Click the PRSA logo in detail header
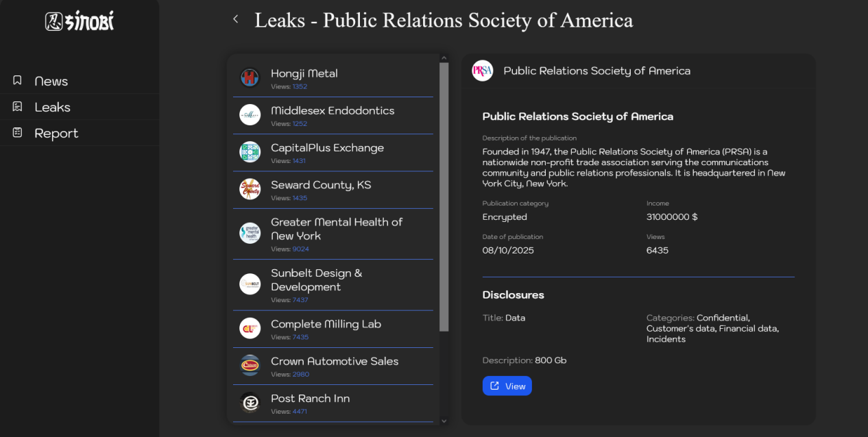Image resolution: width=868 pixels, height=437 pixels. point(483,71)
